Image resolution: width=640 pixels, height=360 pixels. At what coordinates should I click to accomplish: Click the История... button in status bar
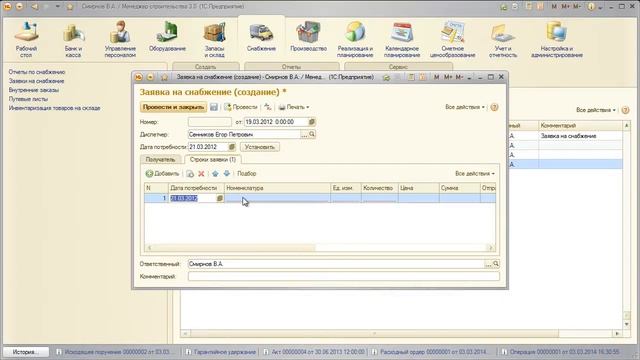[26, 352]
